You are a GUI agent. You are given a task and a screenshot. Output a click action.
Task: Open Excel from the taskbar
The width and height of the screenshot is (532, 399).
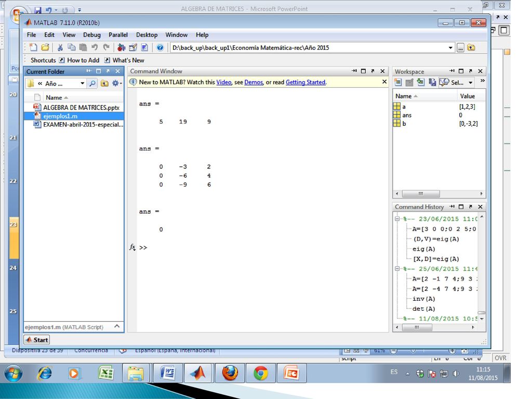click(105, 373)
